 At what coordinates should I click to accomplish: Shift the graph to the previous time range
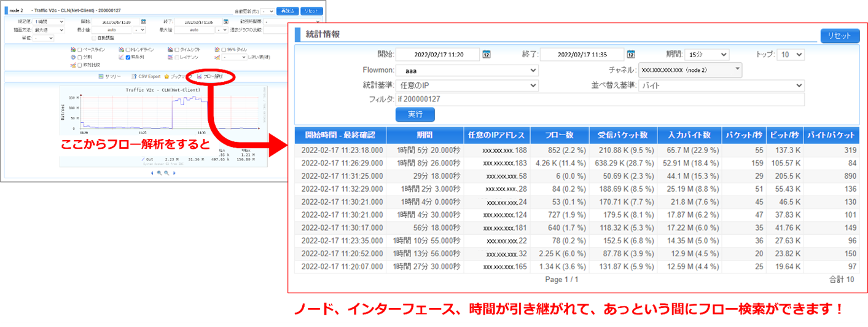pos(152,173)
